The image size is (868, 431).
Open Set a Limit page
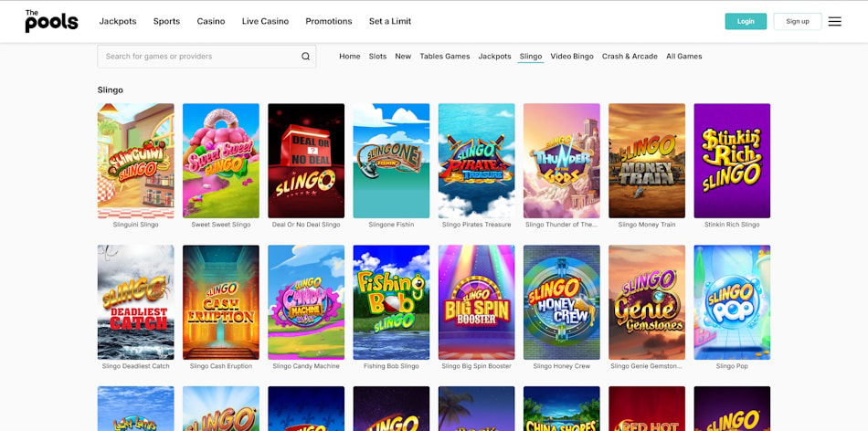[390, 22]
